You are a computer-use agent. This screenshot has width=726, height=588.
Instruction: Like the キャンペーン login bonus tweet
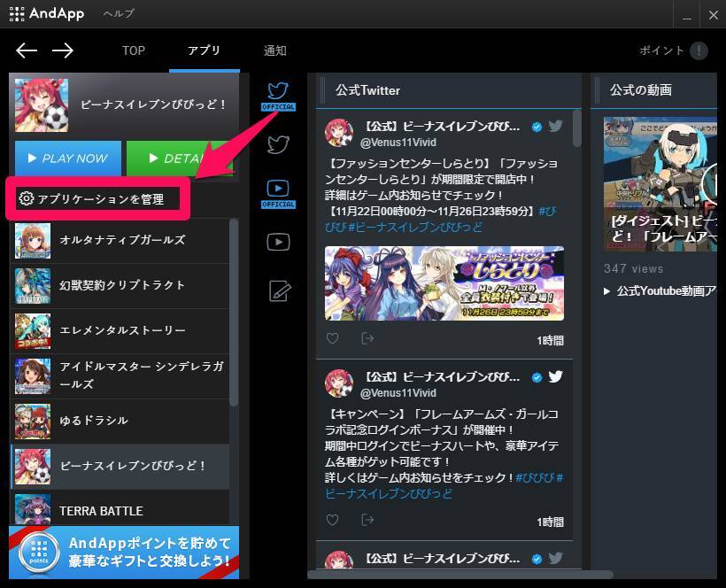tap(332, 520)
